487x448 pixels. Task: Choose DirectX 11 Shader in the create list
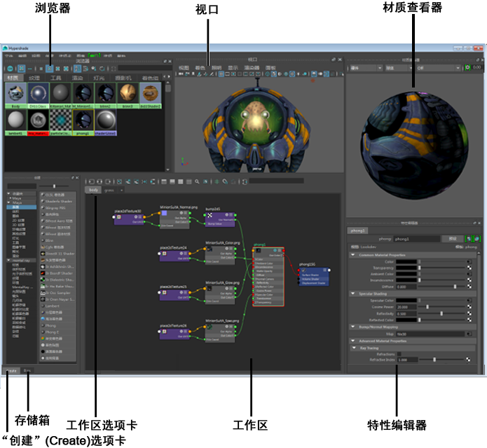pos(57,253)
